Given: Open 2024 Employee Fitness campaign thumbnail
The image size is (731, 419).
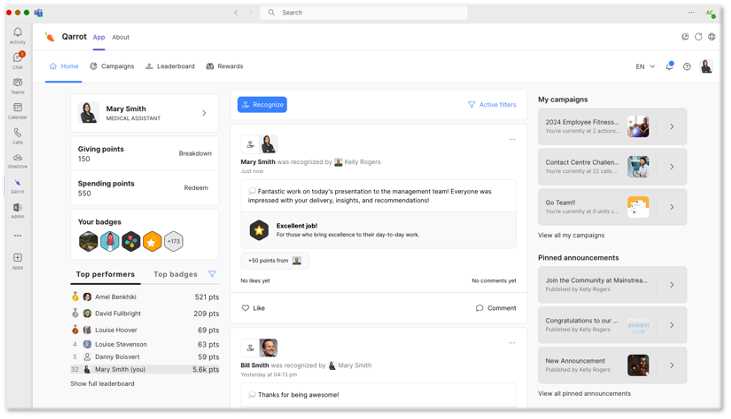Looking at the screenshot, I should point(638,126).
